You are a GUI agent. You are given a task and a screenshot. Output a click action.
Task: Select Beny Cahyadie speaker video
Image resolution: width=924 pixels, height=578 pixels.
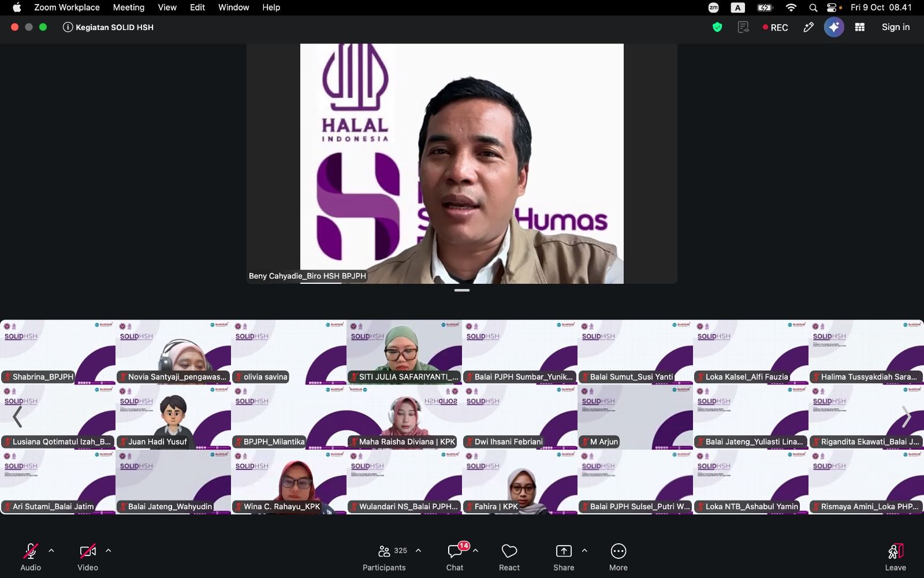point(462,164)
